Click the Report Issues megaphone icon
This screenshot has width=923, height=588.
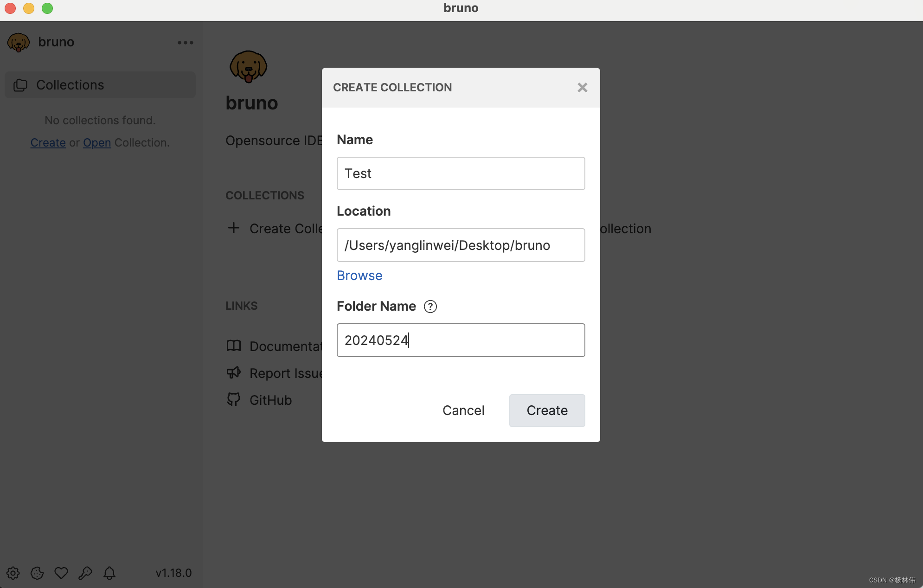(x=234, y=372)
